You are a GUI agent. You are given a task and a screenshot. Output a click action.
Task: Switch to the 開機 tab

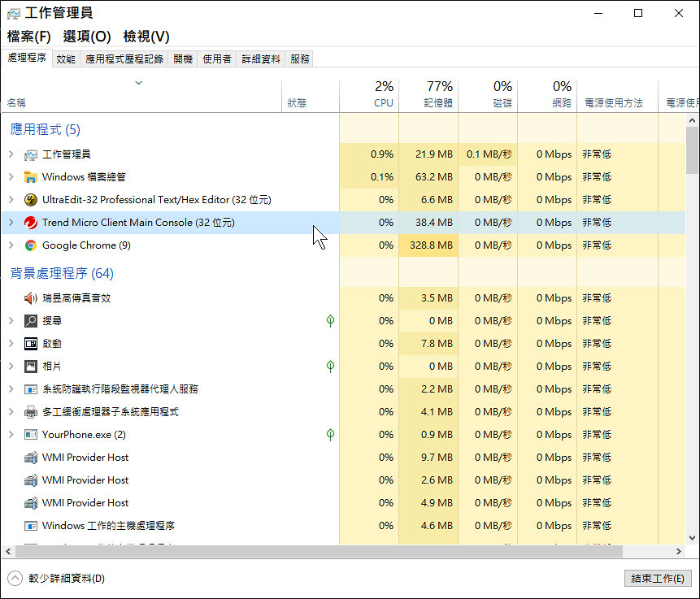183,59
